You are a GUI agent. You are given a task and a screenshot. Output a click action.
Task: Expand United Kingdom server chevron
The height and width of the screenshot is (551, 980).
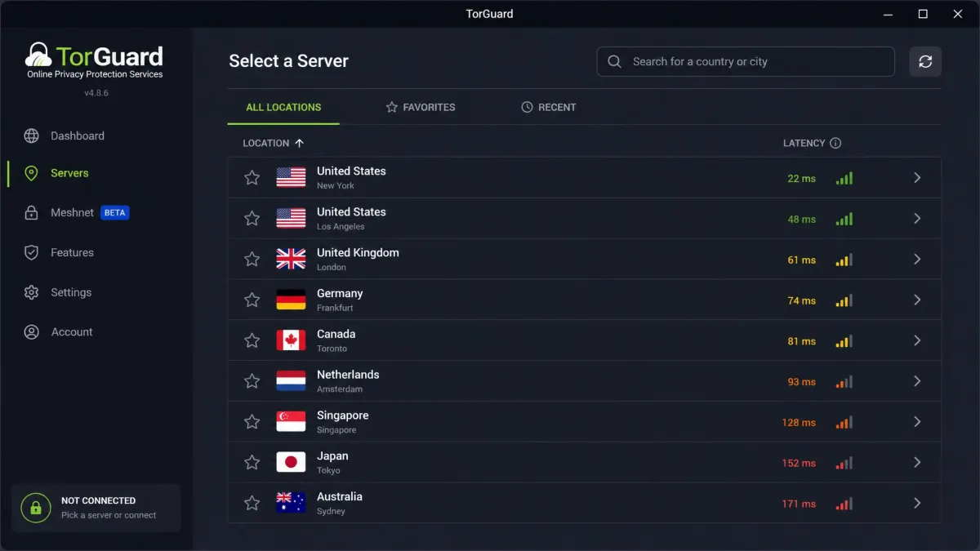pos(917,259)
